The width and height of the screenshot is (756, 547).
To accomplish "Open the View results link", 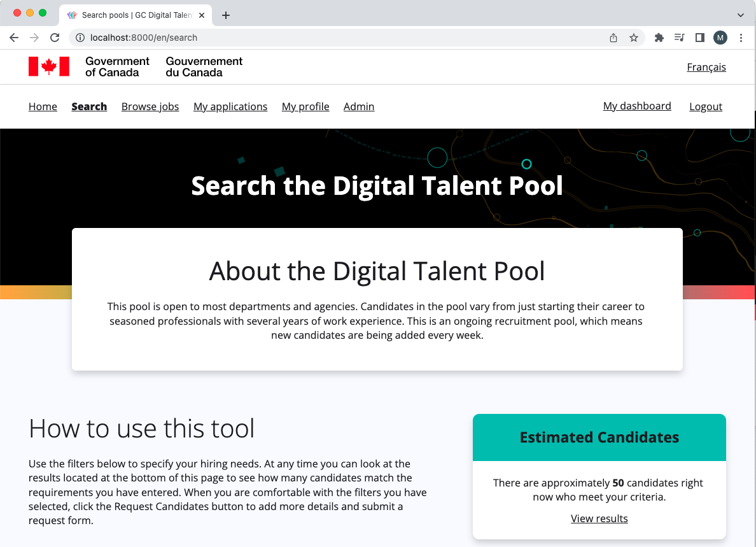I will tap(599, 518).
